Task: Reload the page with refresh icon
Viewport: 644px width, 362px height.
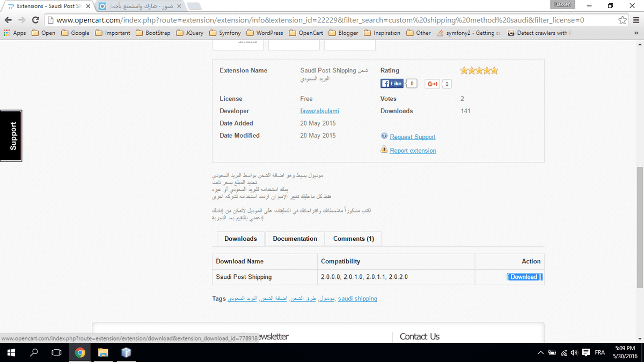Action: coord(36,20)
